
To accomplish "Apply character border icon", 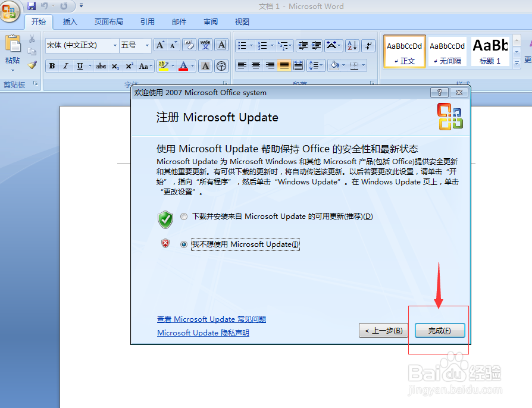I will (221, 45).
